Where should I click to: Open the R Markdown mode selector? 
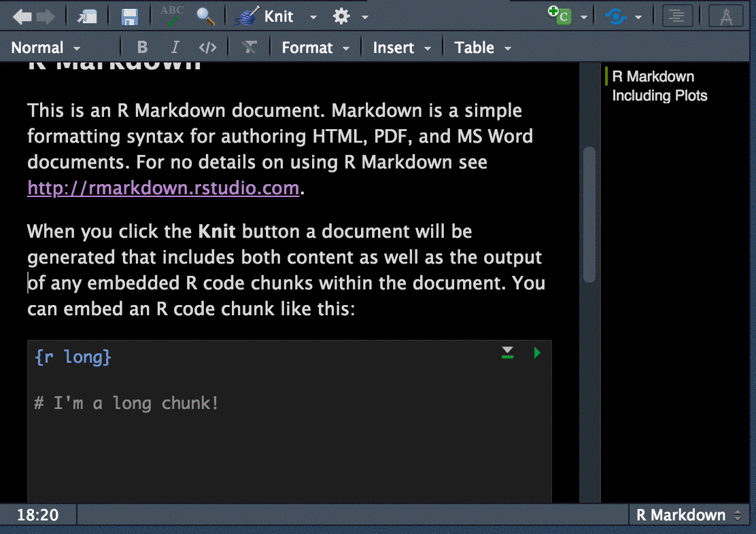pos(689,514)
